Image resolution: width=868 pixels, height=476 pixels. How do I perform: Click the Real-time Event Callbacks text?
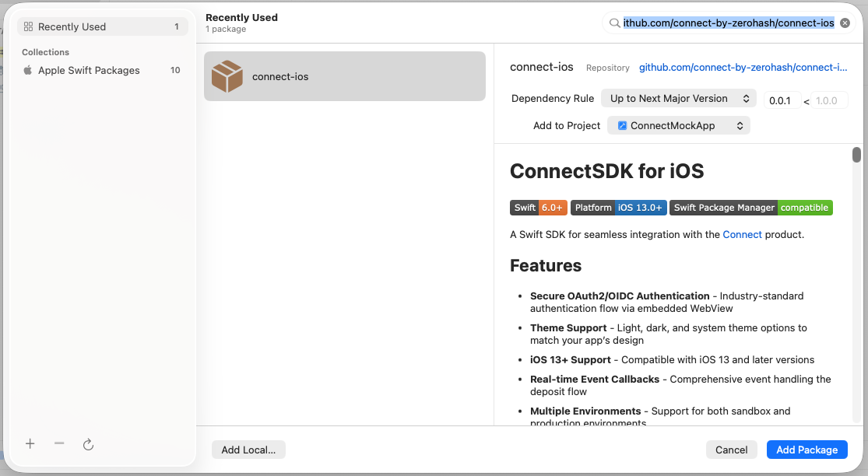pyautogui.click(x=595, y=380)
